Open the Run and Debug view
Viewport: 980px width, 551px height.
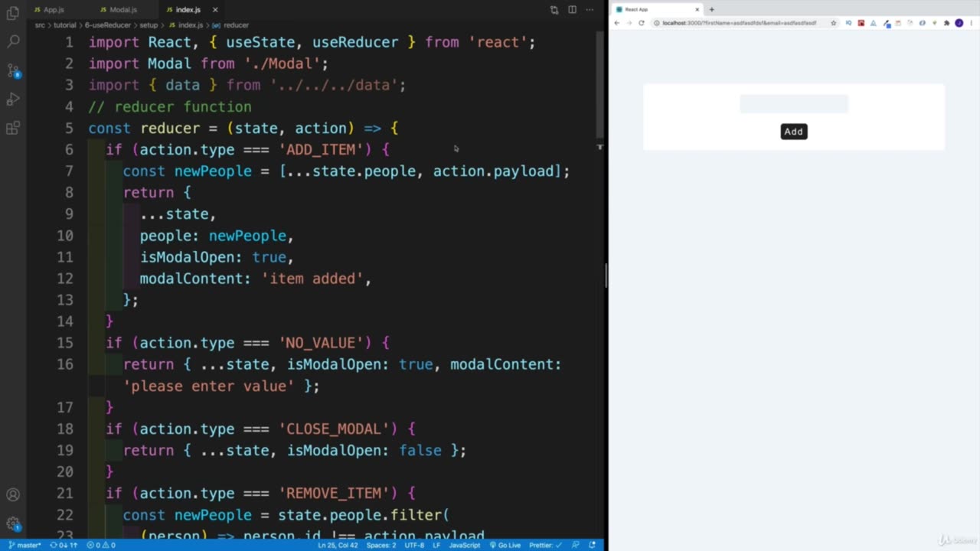[13, 99]
